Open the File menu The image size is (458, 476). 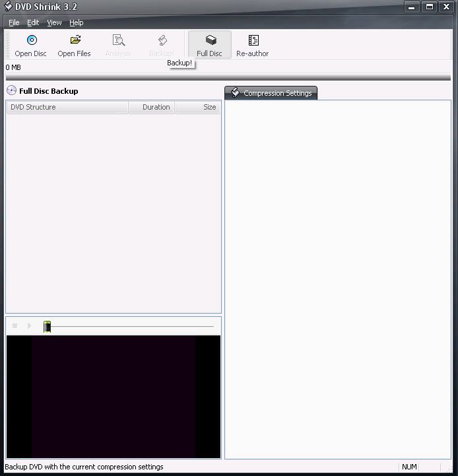[14, 22]
